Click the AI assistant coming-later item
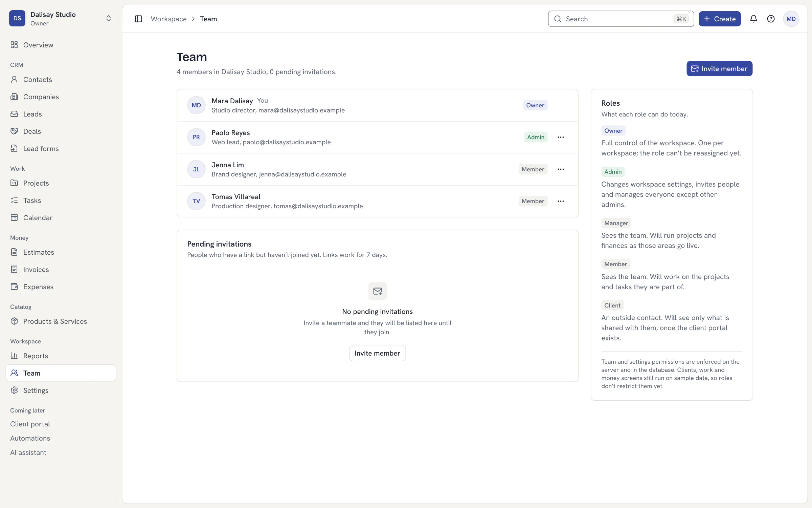This screenshot has width=812, height=508. (x=28, y=452)
